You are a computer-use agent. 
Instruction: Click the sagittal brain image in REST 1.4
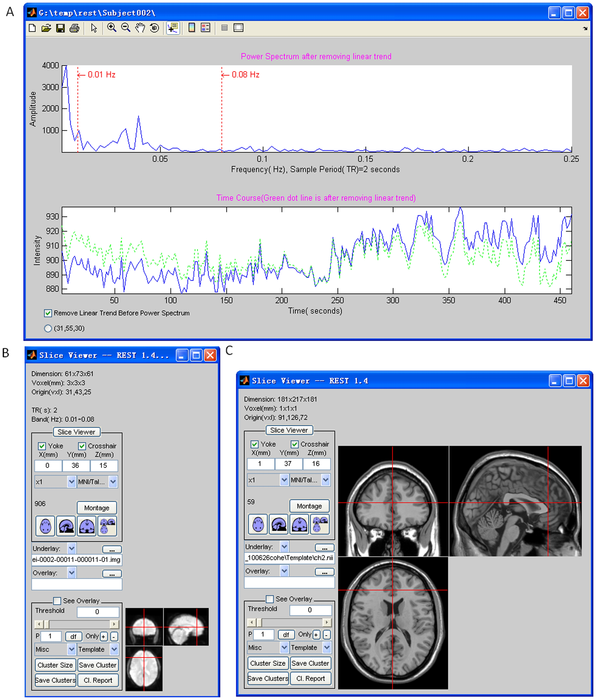coord(515,501)
